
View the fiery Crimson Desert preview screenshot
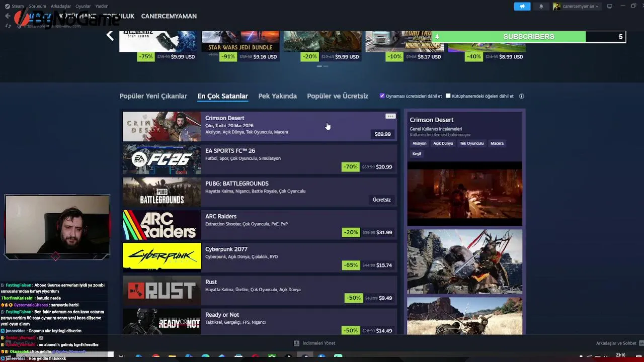click(464, 194)
